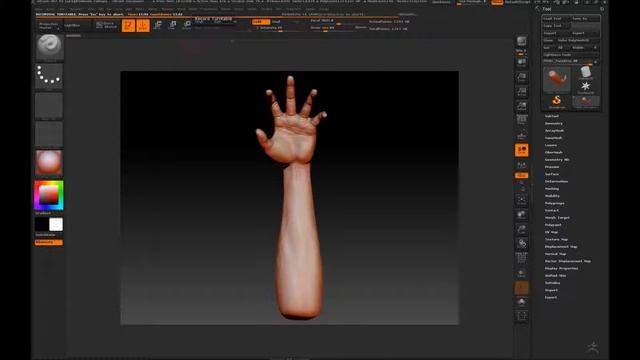Expand the Display Properties subpalette
This screenshot has height=360, width=640.
click(x=561, y=269)
